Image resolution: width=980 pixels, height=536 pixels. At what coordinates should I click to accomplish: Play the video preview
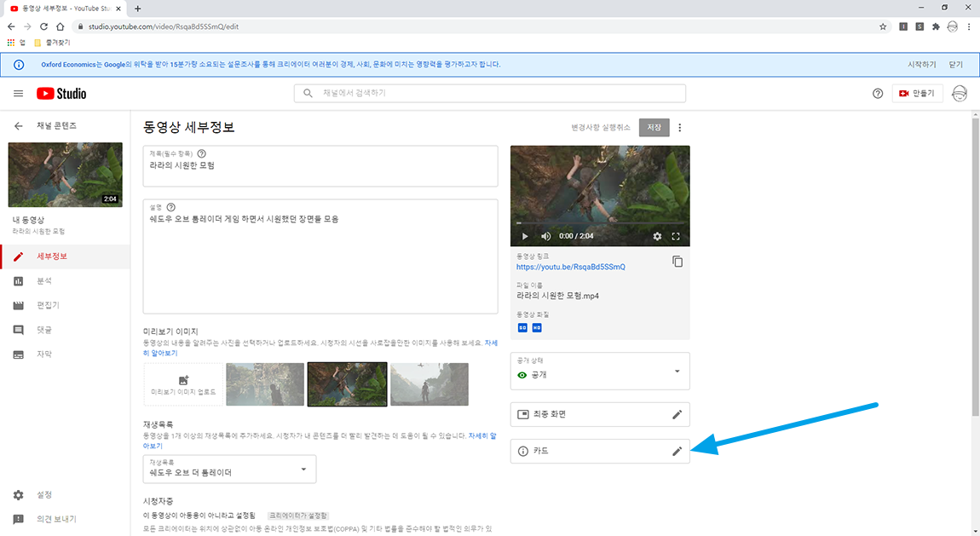tap(525, 236)
